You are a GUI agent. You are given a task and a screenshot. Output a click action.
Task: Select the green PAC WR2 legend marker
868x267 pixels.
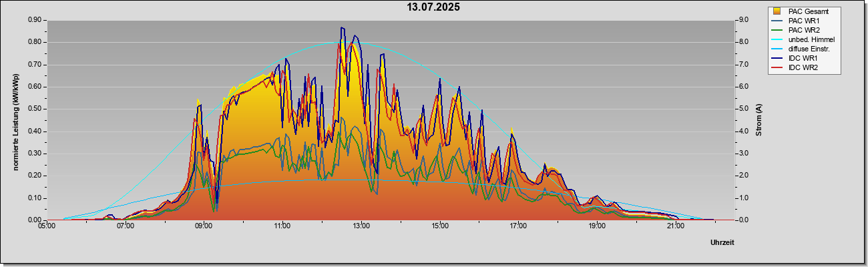[x=777, y=30]
